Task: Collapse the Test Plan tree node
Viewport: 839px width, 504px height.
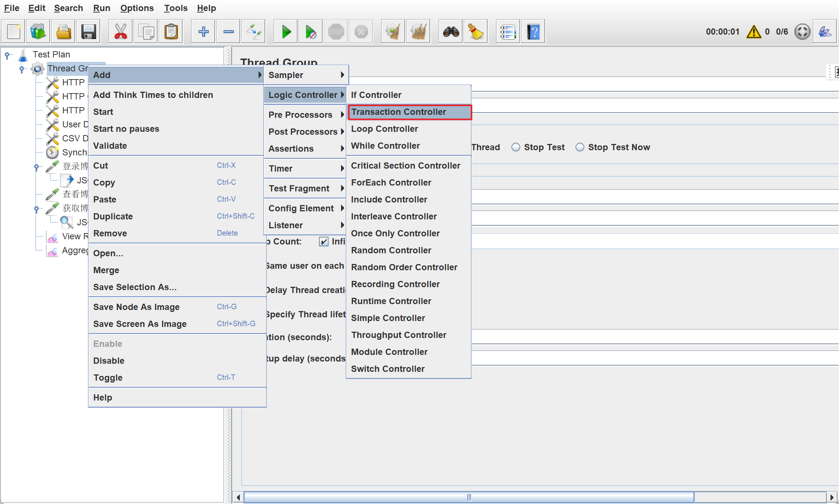Action: pyautogui.click(x=7, y=55)
